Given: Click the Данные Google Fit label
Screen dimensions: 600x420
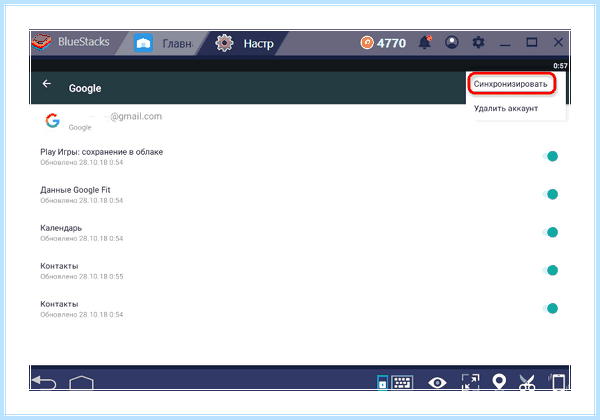Looking at the screenshot, I should coord(75,190).
